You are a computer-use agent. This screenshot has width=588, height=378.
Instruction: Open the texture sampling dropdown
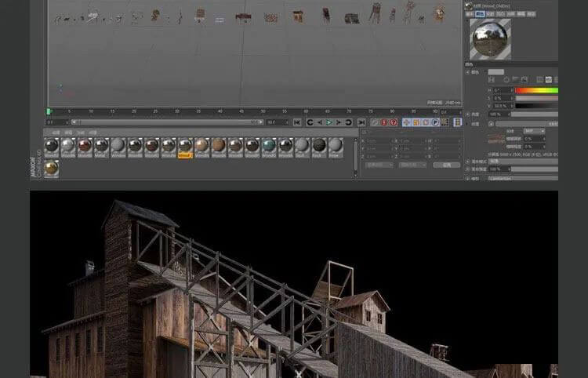[534, 131]
